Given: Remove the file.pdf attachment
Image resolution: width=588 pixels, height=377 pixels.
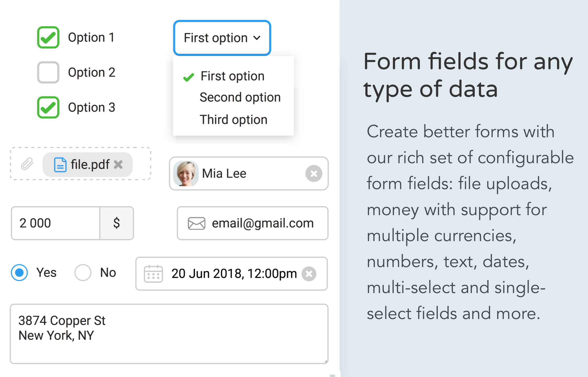Looking at the screenshot, I should 119,164.
